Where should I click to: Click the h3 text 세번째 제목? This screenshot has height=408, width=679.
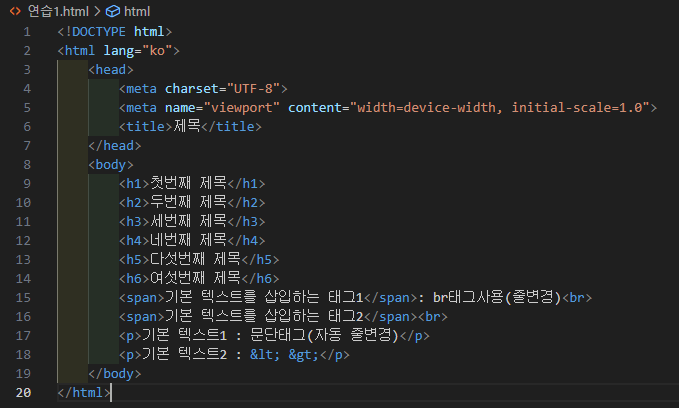[188, 221]
